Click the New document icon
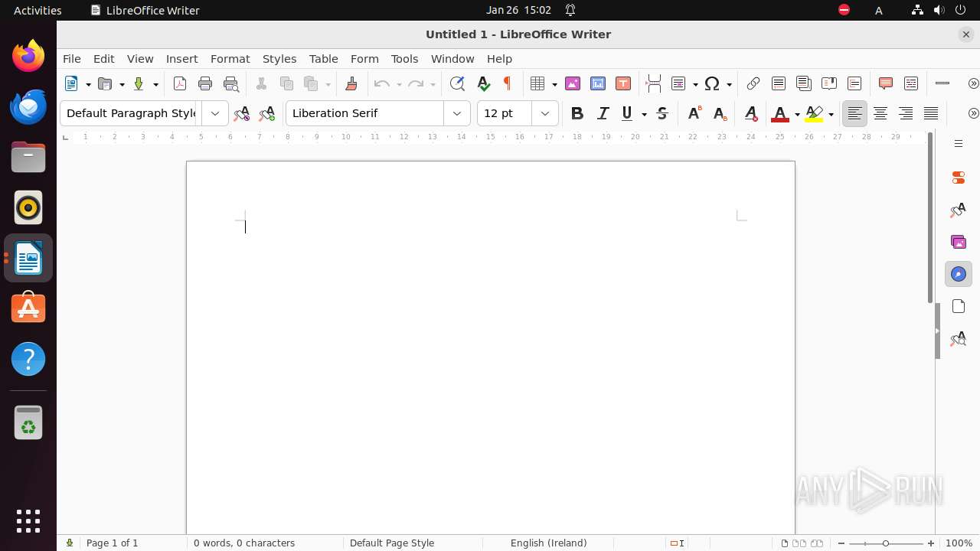The height and width of the screenshot is (551, 980). tap(72, 83)
